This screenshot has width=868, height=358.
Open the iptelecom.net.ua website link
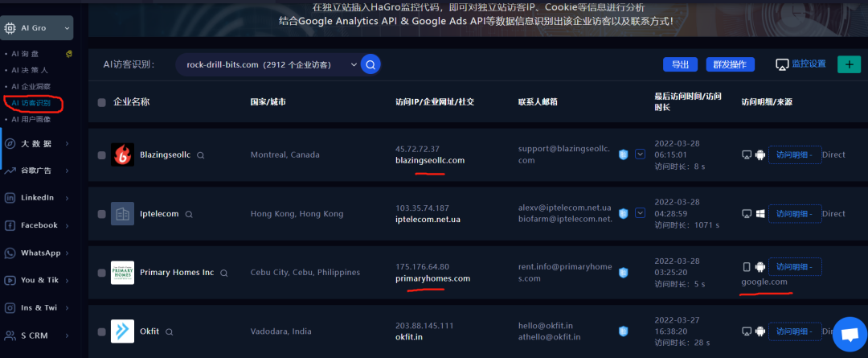click(x=428, y=220)
